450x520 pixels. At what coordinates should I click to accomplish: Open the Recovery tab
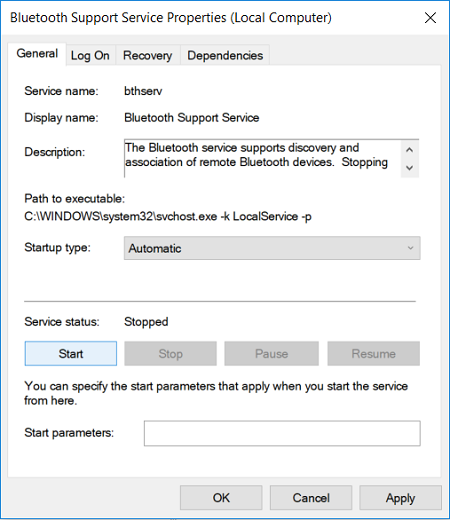click(148, 55)
